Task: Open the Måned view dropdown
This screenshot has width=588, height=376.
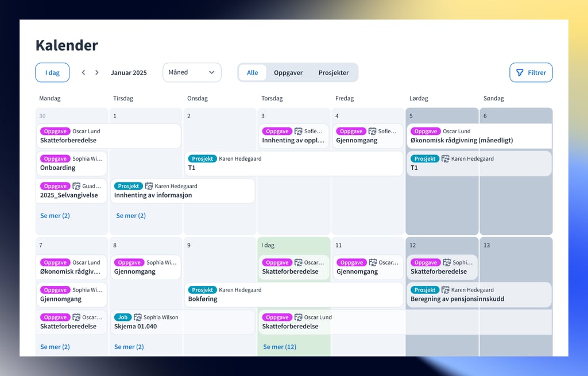Action: 192,72
